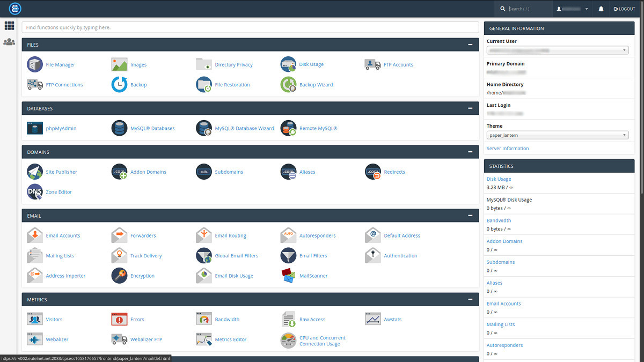
Task: Open the Redirects icon
Action: [372, 172]
